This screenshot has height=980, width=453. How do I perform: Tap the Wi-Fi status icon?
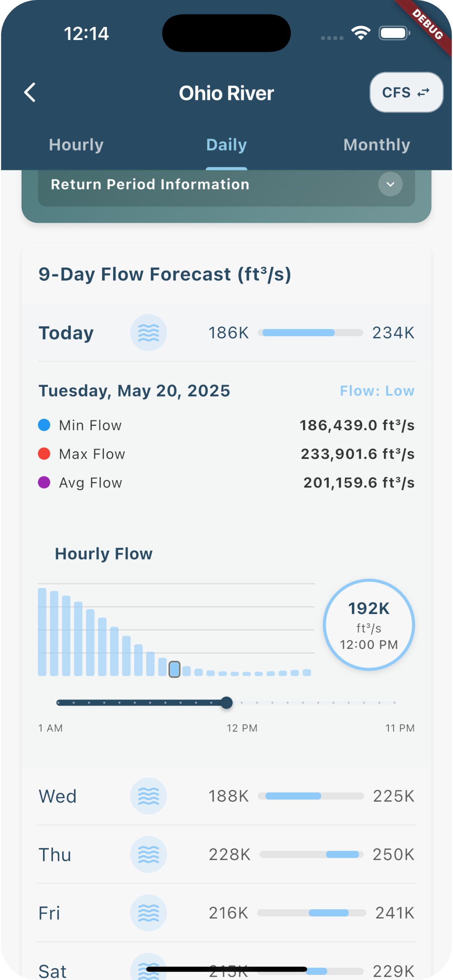pos(361,33)
